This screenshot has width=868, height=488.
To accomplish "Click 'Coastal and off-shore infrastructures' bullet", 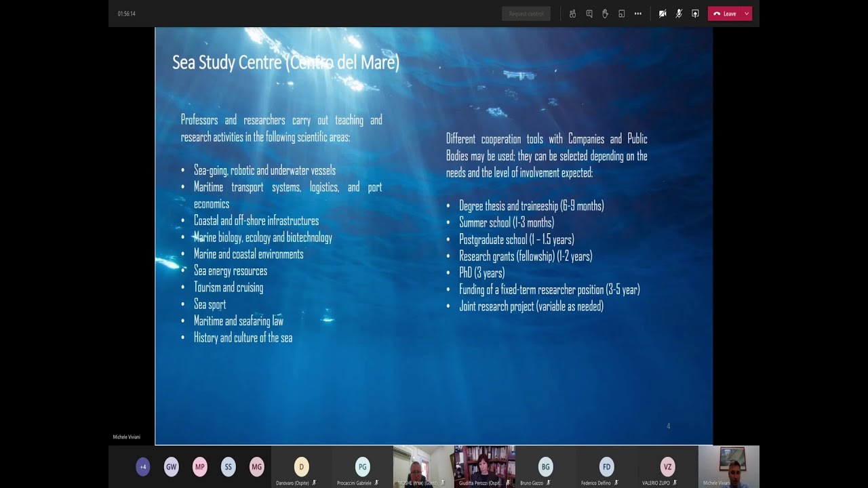I will pyautogui.click(x=256, y=221).
